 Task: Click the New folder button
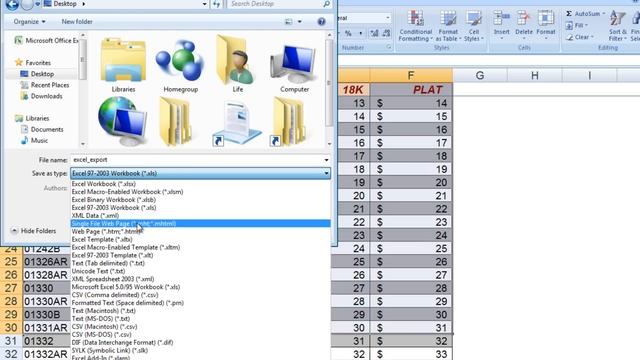click(77, 22)
